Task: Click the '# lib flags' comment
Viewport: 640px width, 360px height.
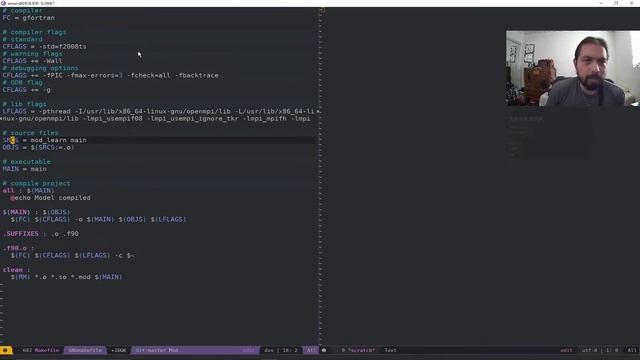Action: [24, 104]
